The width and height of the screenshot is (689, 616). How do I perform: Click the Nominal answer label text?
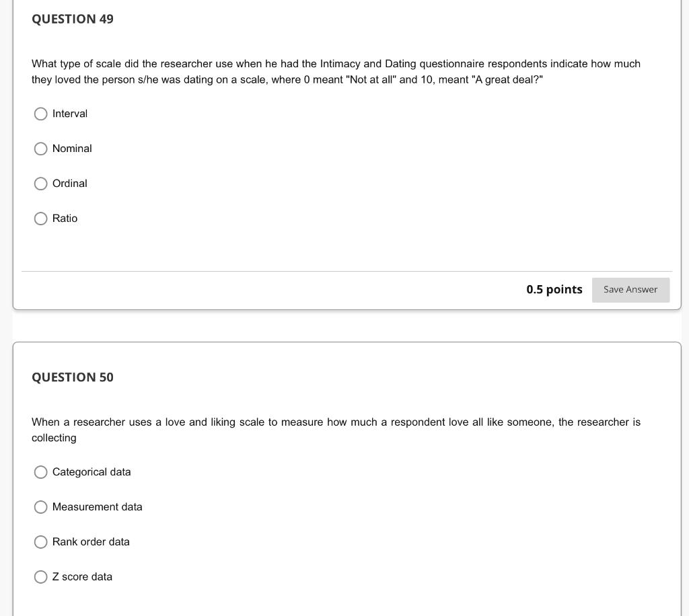coord(72,149)
